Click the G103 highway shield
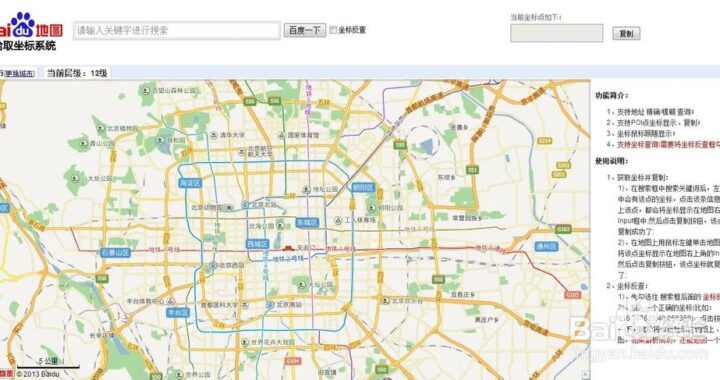The height and width of the screenshot is (380, 720). pos(572,295)
